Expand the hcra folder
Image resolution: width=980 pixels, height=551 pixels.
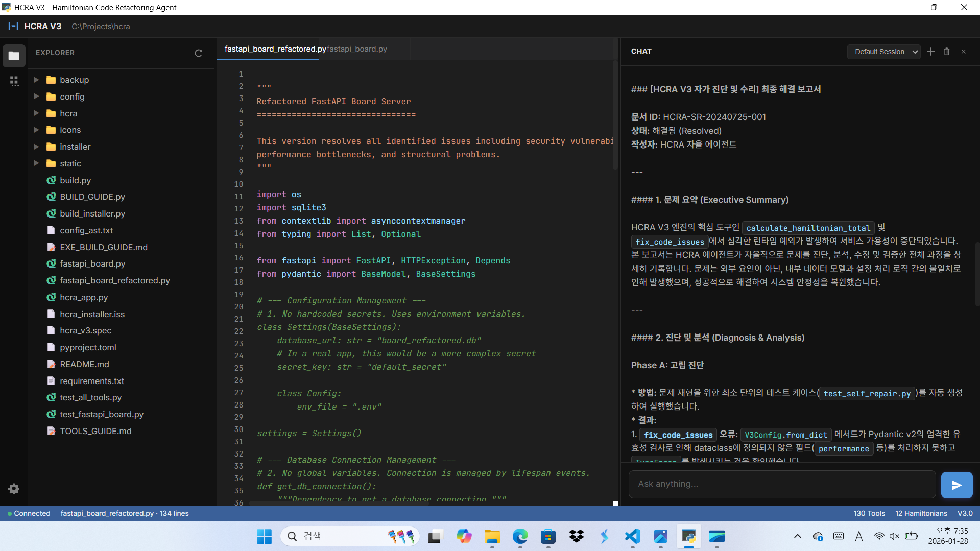pyautogui.click(x=36, y=113)
